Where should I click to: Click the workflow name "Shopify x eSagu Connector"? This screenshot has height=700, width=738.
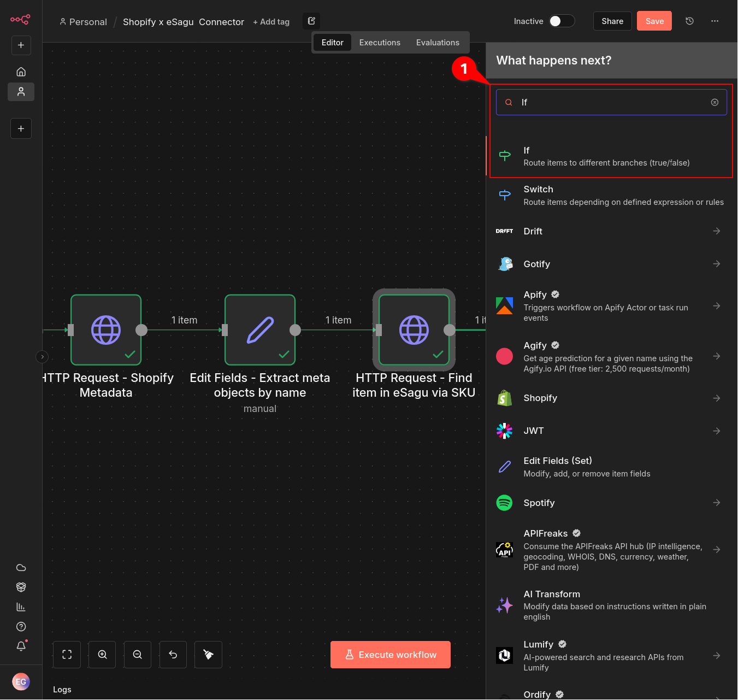point(184,22)
